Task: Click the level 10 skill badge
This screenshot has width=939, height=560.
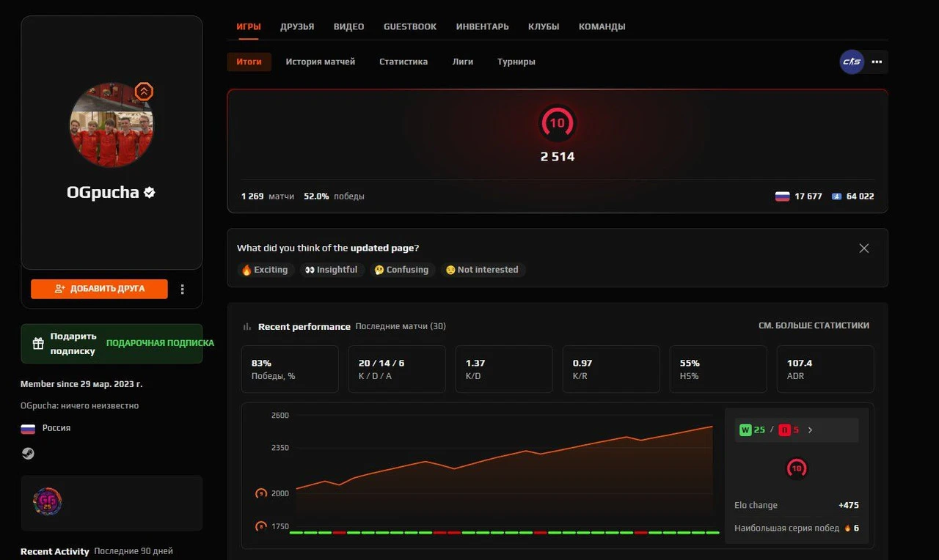Action: (x=558, y=123)
